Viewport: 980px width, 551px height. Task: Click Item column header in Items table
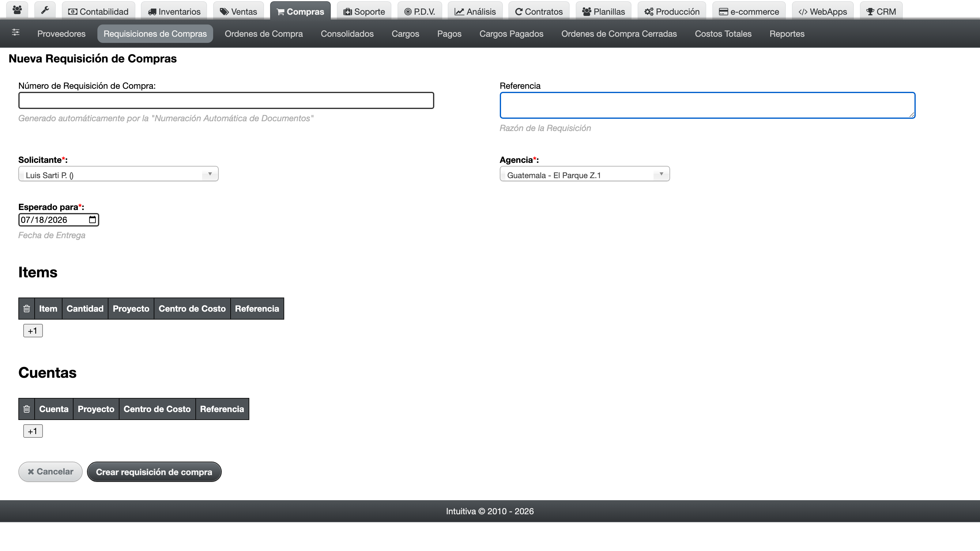tap(48, 308)
